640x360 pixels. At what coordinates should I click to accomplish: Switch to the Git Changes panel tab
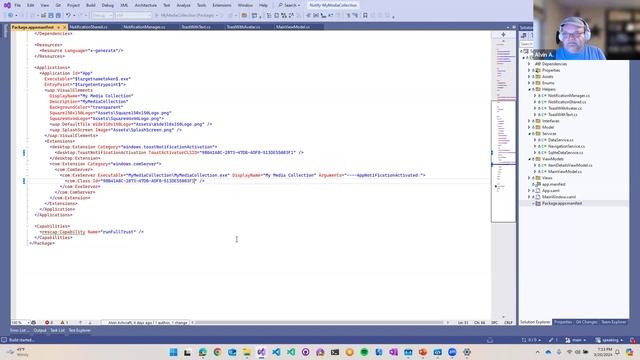coord(586,322)
